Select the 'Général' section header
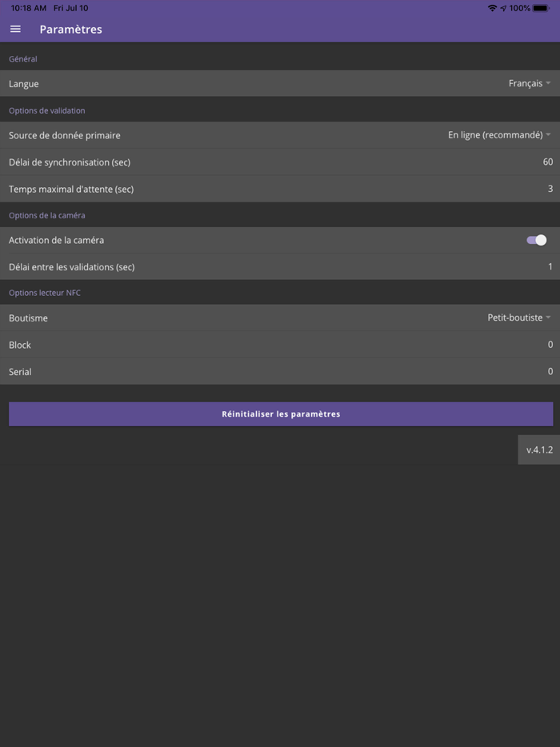Screen dimensions: 560x747 pyautogui.click(x=21, y=58)
